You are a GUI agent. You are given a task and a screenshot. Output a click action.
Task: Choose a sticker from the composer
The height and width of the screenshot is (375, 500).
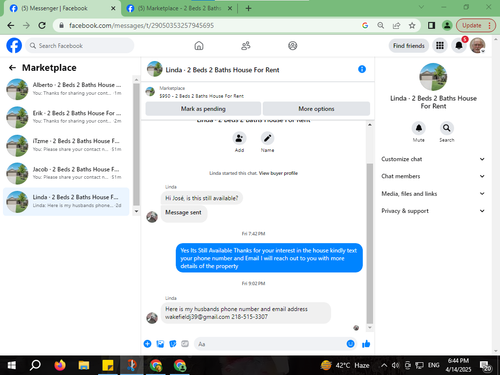pos(173,344)
